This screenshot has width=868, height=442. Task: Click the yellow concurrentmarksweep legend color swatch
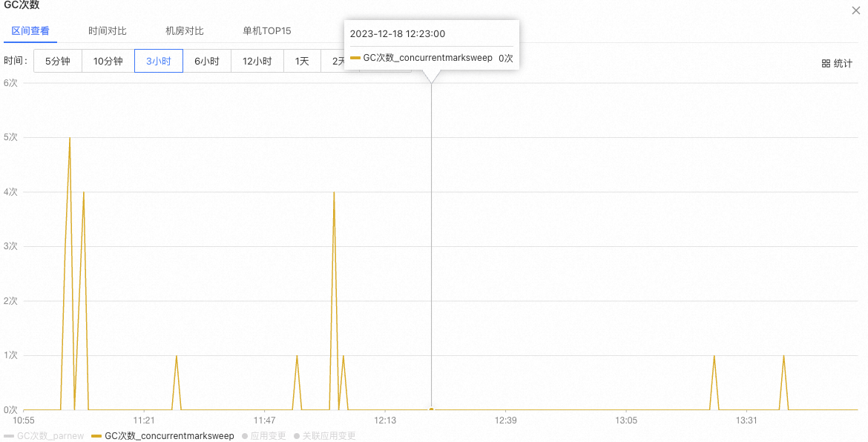[x=96, y=436]
